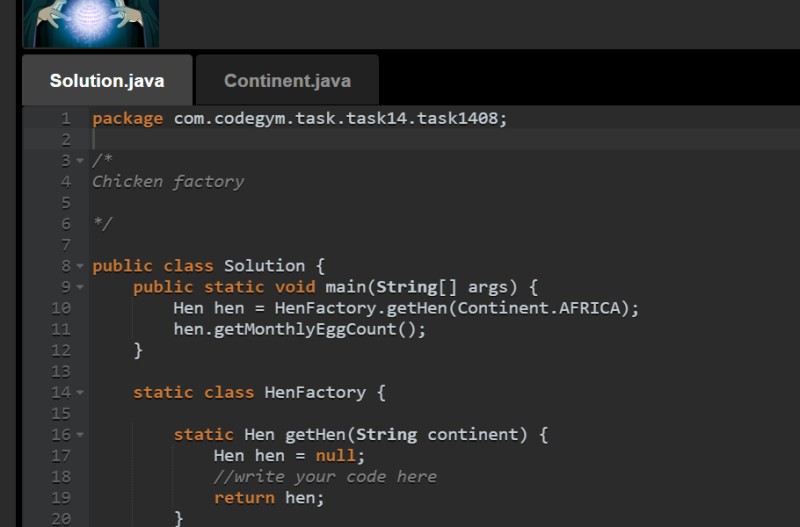Screen dimensions: 800x527
Task: Click the package declaration text on line 1
Action: coord(300,118)
